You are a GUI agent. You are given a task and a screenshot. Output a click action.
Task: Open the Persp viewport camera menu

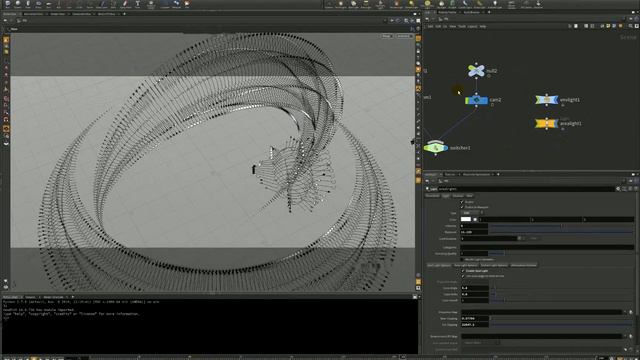point(386,36)
